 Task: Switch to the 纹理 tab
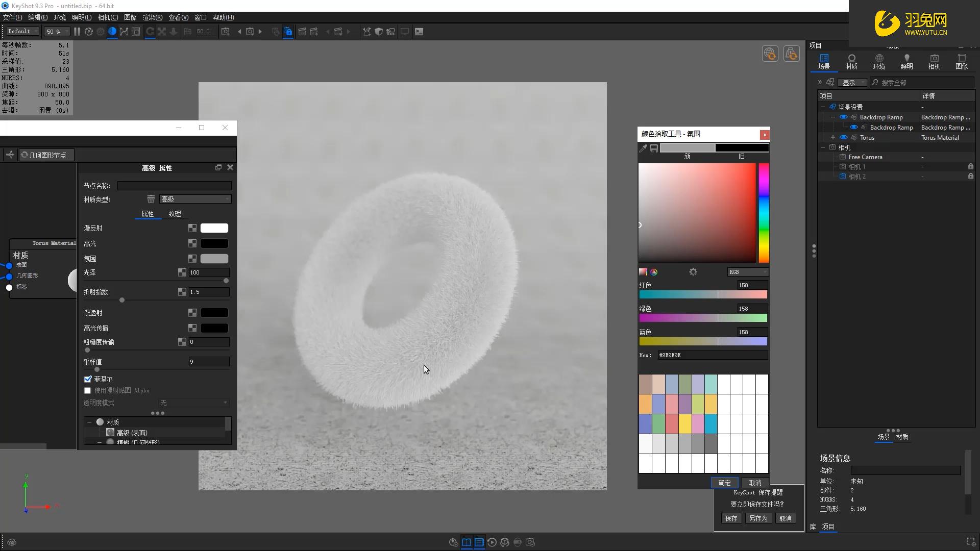tap(175, 214)
